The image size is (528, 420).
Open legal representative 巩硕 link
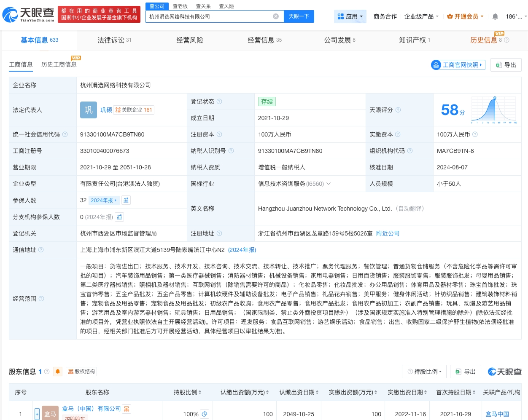point(106,110)
